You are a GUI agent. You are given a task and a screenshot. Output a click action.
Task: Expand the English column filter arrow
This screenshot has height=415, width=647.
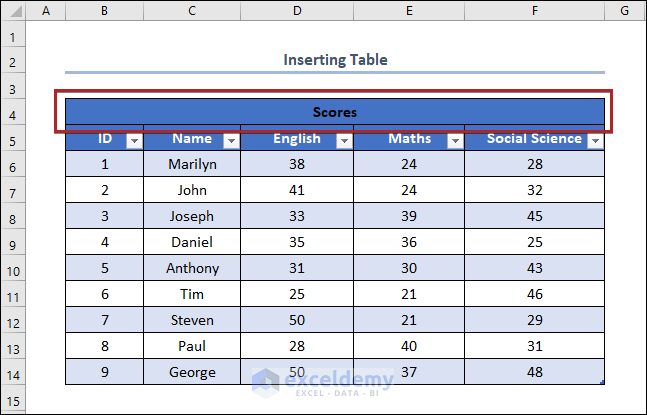point(344,141)
